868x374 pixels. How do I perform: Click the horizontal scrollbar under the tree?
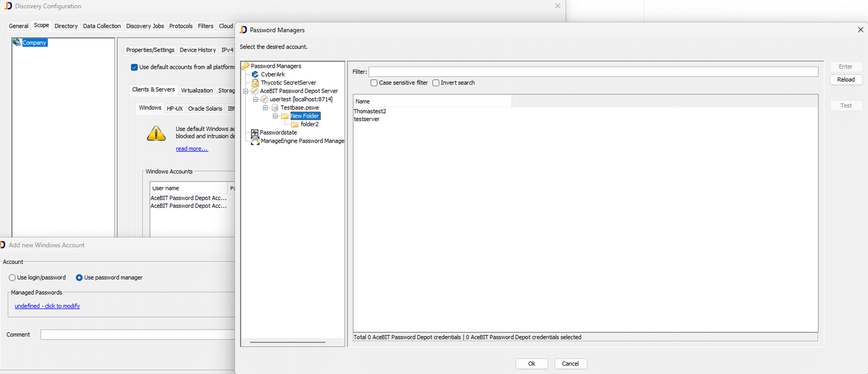pos(288,342)
